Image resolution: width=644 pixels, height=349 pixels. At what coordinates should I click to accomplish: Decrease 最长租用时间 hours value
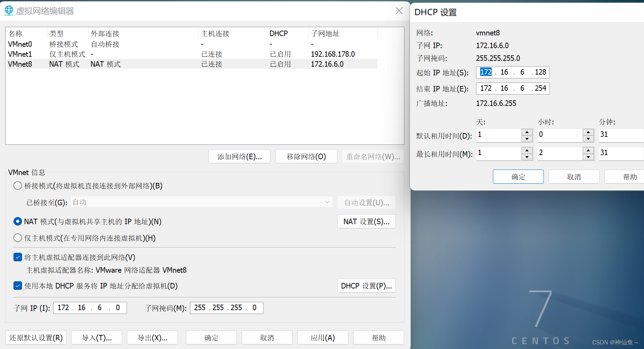click(x=588, y=157)
